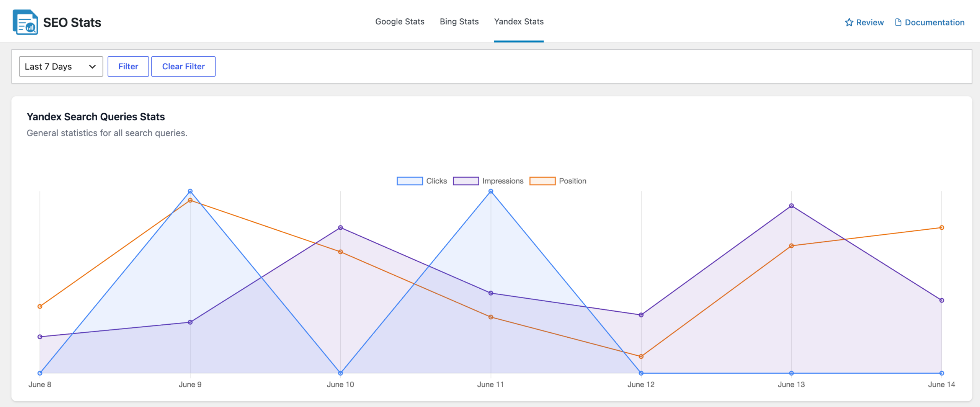Switch to the Bing Stats tab
Viewport: 980px width, 407px height.
459,21
